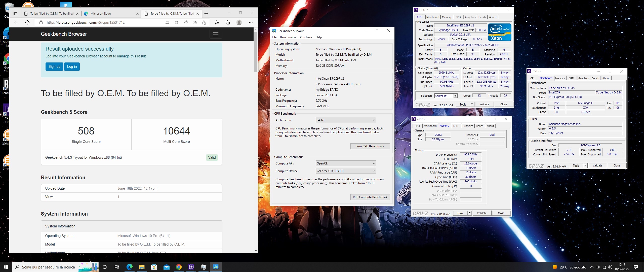
Task: Open Edge tab actions menu icon
Action: (15, 14)
